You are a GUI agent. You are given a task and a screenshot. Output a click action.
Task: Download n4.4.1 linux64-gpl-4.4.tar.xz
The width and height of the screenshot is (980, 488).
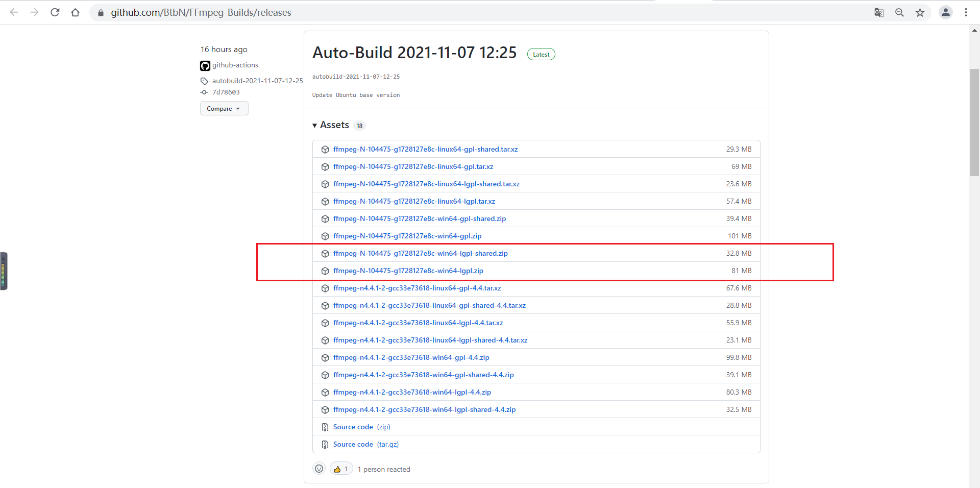pyautogui.click(x=417, y=288)
